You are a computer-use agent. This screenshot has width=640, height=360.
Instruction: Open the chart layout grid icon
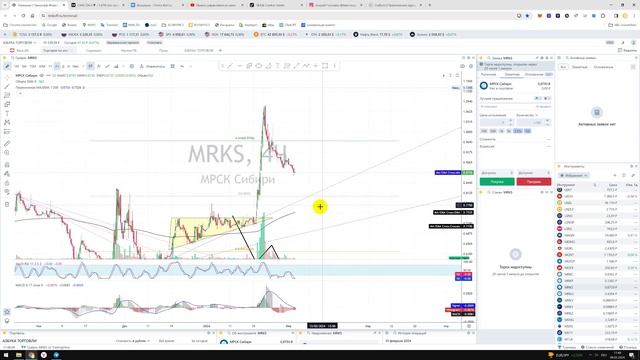coord(173,66)
